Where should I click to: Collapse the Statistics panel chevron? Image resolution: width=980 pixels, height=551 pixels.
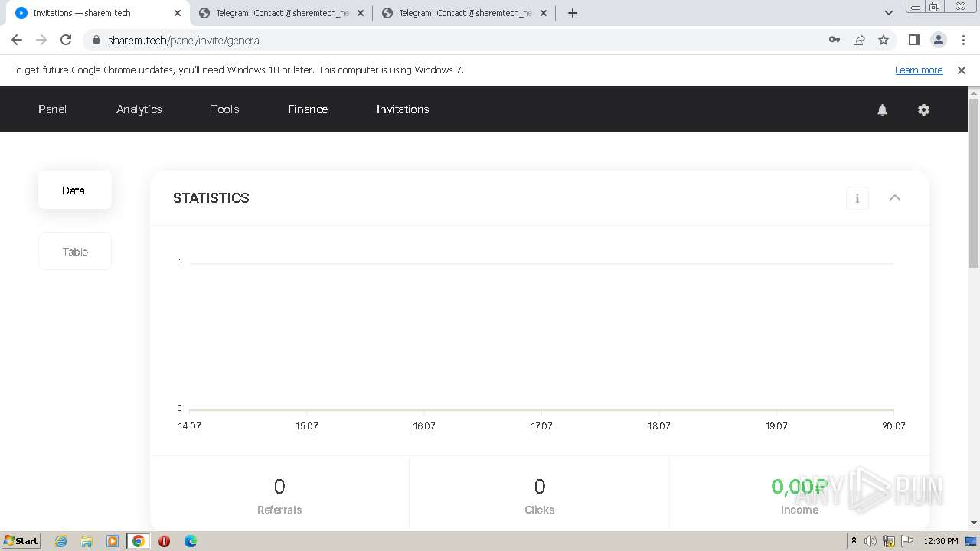point(894,197)
